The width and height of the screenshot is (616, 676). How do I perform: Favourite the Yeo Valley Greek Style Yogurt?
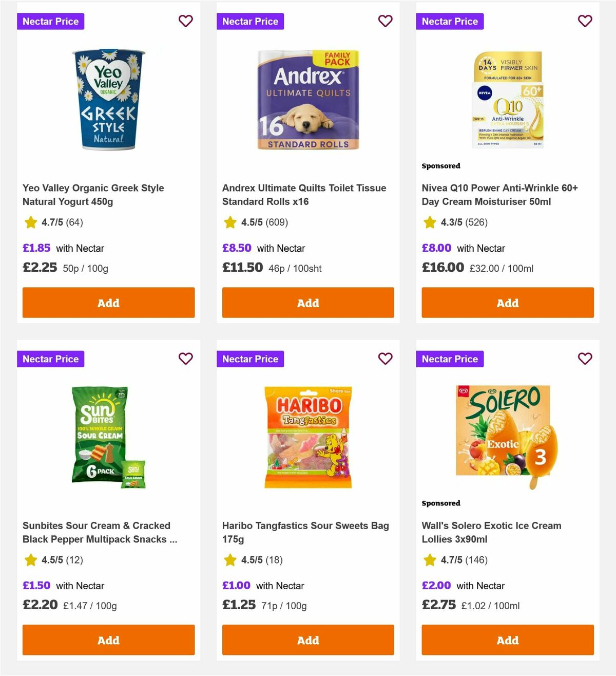point(185,21)
